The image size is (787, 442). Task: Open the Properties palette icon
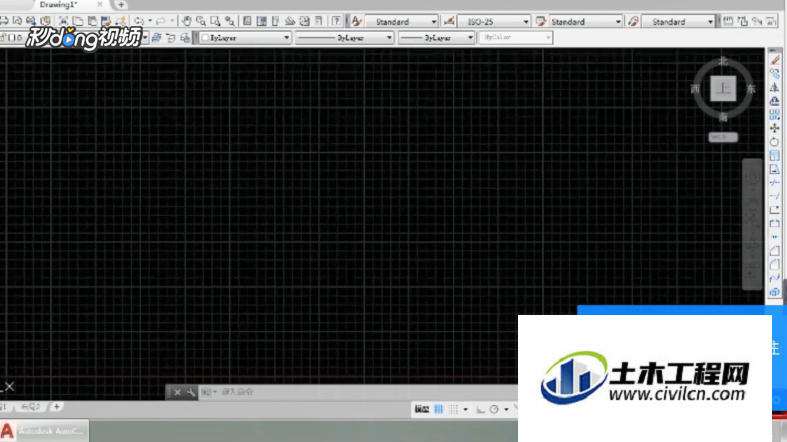click(247, 21)
